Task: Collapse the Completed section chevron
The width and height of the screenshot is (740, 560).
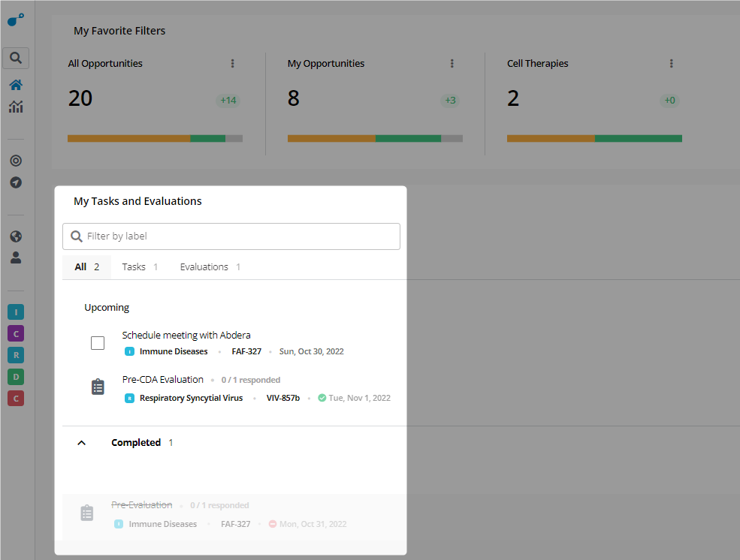Action: 82,443
